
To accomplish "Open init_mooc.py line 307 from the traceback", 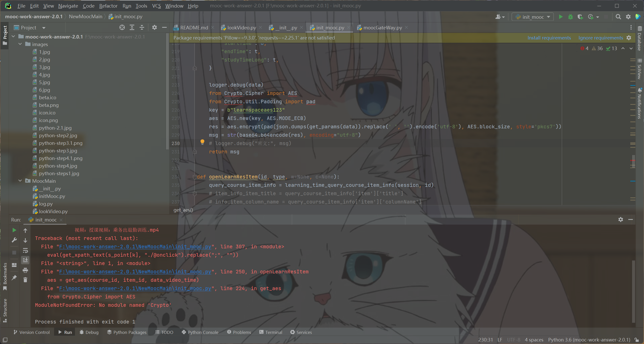I will [134, 247].
